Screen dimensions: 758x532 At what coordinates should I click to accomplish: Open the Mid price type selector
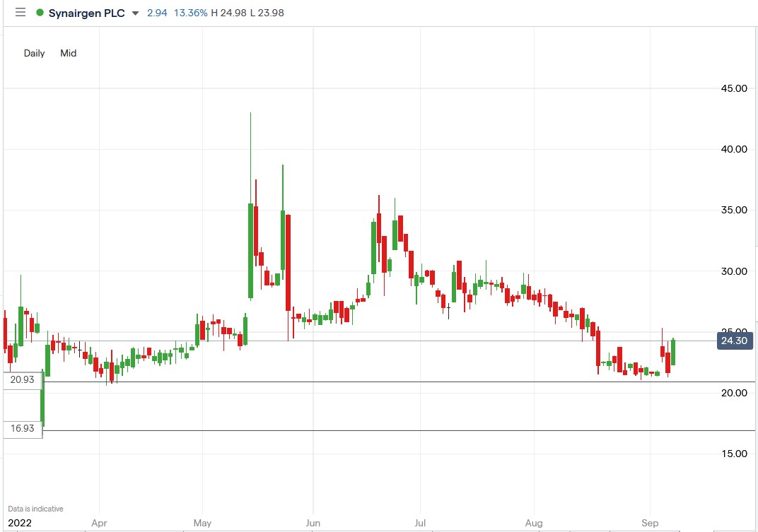68,53
